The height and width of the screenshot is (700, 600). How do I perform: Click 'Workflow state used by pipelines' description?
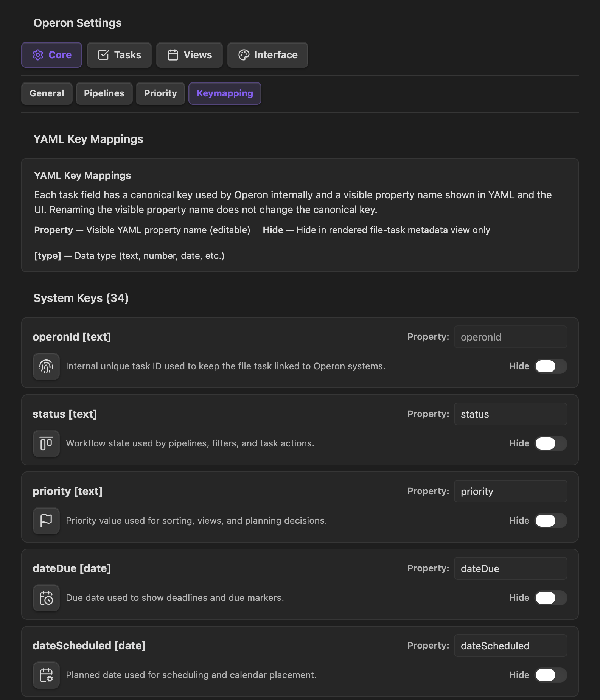[190, 443]
